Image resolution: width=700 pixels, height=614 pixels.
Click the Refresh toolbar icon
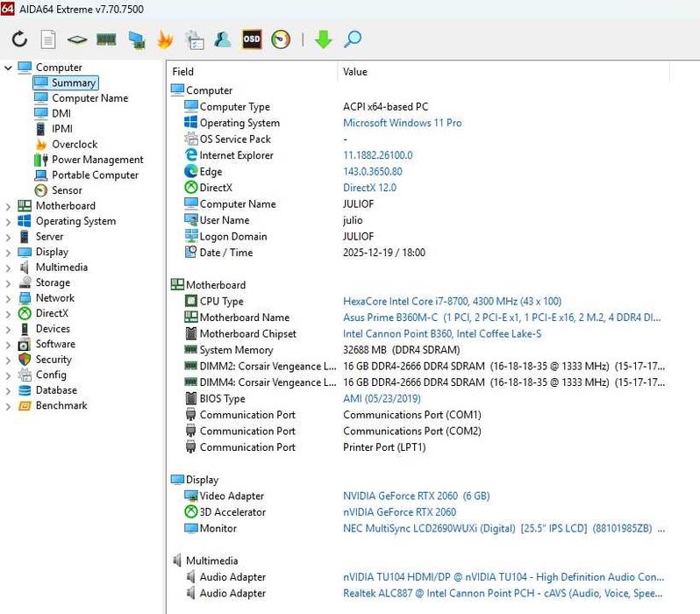pos(19,39)
